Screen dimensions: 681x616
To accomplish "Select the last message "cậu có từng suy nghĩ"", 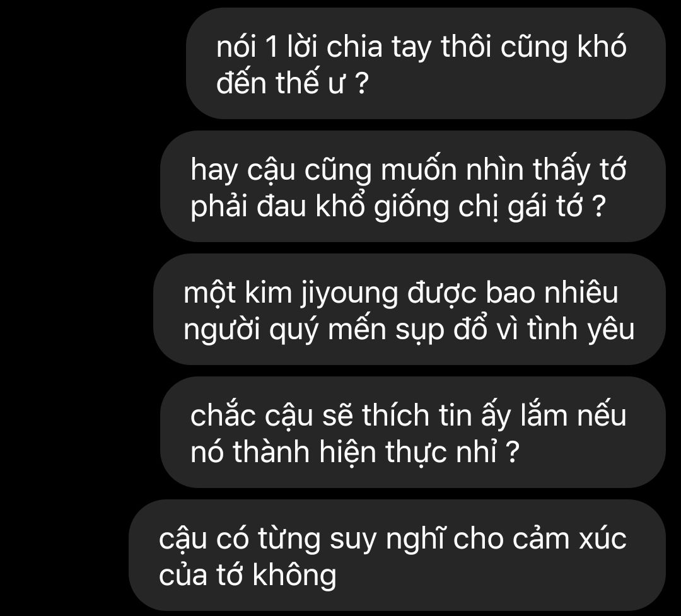I will [x=397, y=555].
